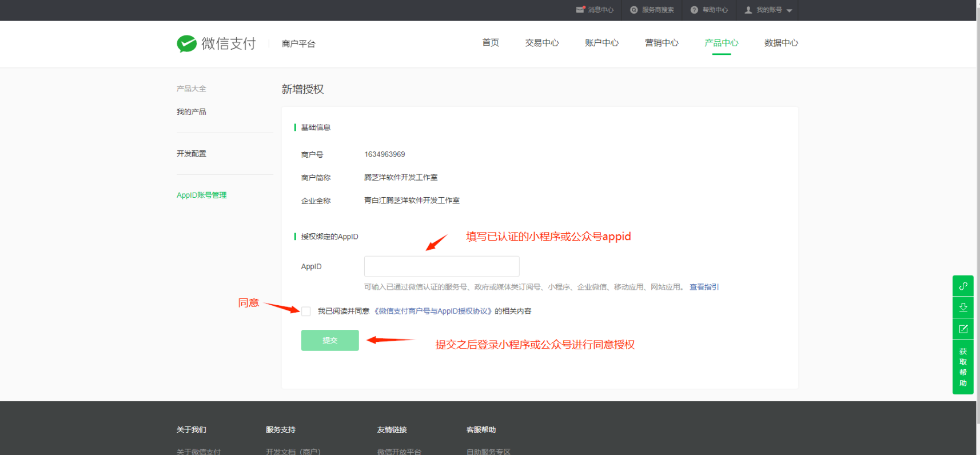The image size is (980, 455).
Task: Expand the 我的账号 dropdown arrow
Action: tap(790, 10)
